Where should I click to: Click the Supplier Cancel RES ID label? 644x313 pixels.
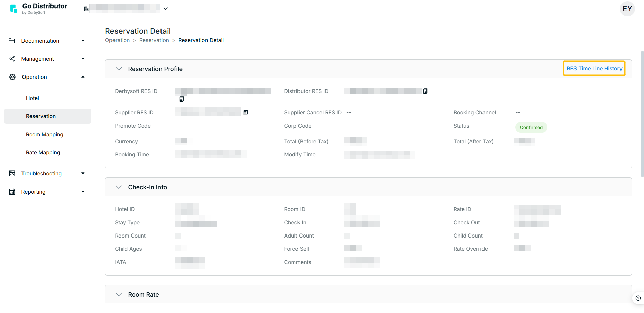313,112
